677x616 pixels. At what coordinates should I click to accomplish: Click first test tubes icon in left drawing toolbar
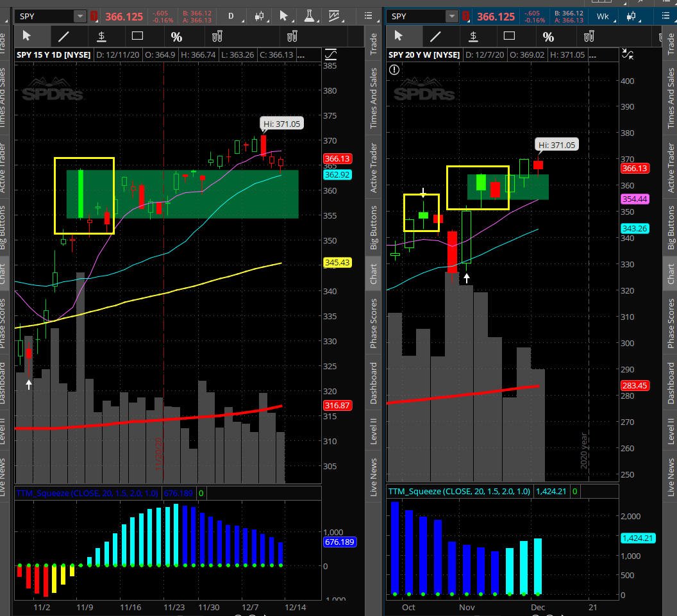pyautogui.click(x=217, y=36)
